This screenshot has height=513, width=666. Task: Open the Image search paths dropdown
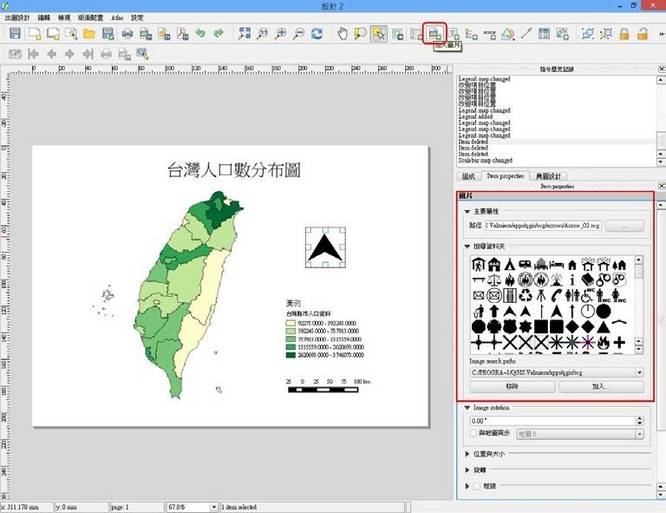pyautogui.click(x=639, y=373)
